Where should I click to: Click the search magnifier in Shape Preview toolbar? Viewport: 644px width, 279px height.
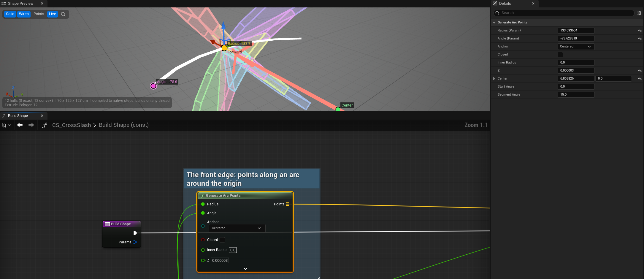click(63, 14)
